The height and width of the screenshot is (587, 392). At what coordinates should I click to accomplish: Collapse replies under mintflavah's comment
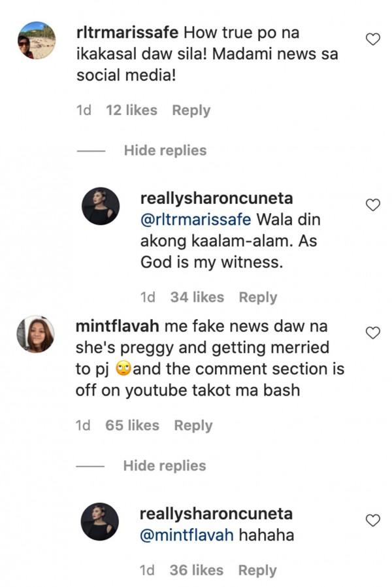(x=164, y=465)
